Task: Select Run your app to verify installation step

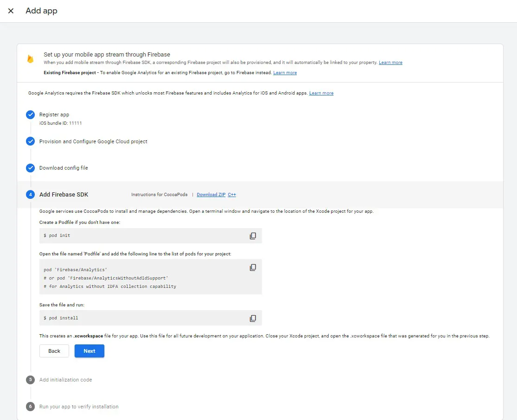Action: click(79, 407)
